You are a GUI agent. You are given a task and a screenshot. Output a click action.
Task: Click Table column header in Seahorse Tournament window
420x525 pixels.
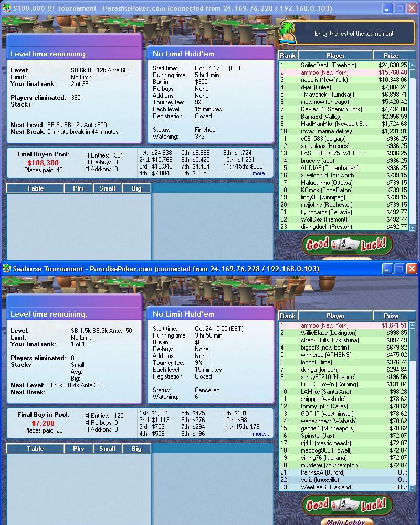35,449
